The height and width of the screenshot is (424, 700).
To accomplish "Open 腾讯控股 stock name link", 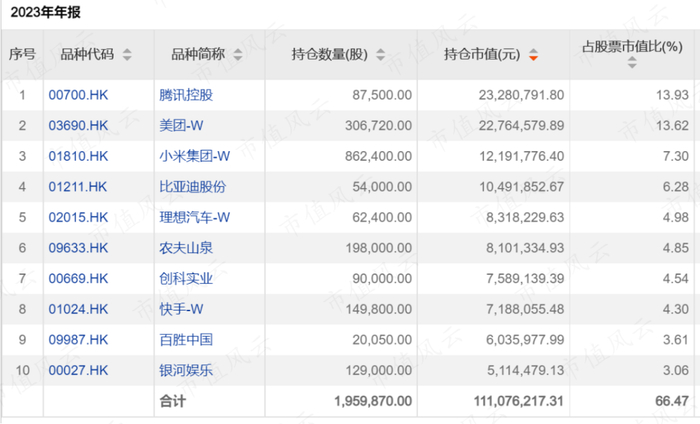I will point(186,95).
